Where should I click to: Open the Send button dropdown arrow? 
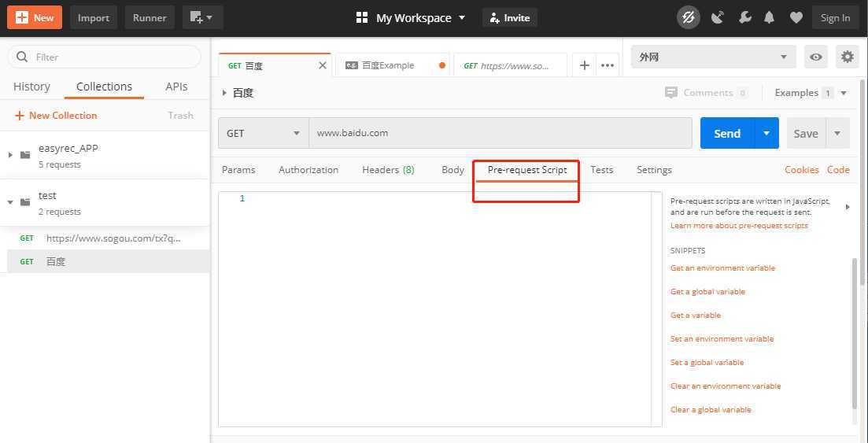(766, 133)
